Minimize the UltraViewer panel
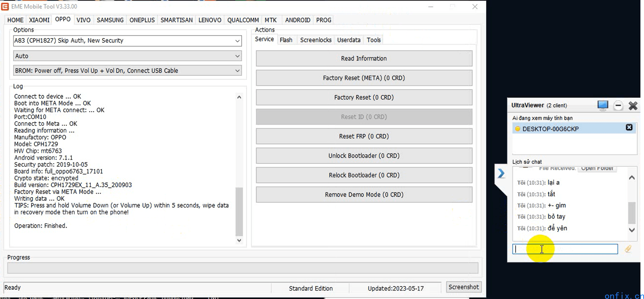 (x=618, y=106)
